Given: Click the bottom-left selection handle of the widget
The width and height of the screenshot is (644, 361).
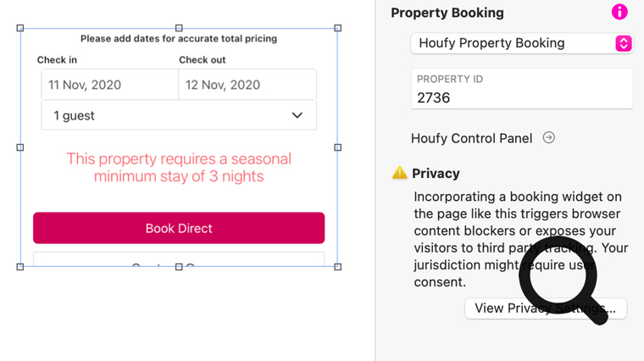Looking at the screenshot, I should click(x=20, y=267).
